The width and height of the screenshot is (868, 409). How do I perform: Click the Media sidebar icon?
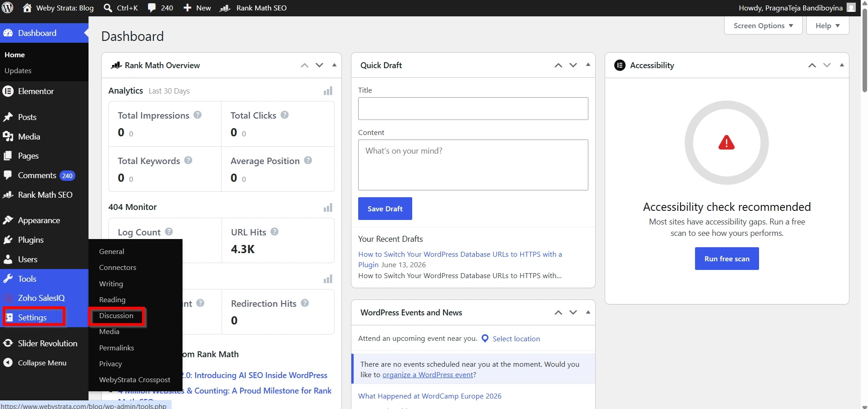8,136
